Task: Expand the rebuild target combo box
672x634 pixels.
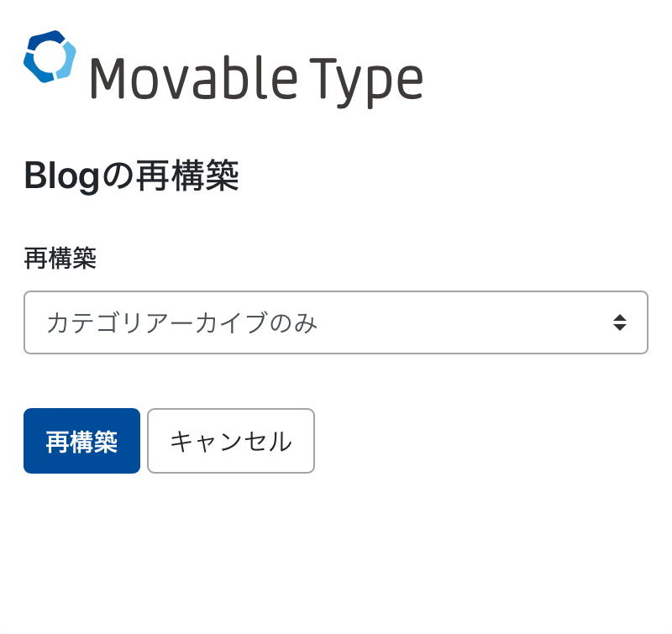Action: [x=335, y=322]
